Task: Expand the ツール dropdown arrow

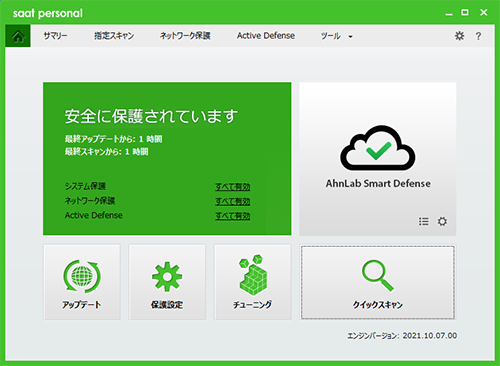Action: (350, 36)
